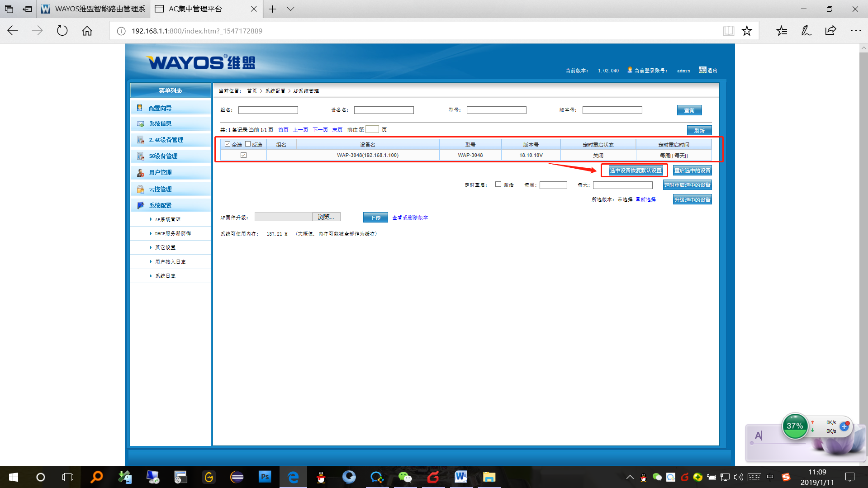Go to 首页 pagination link
The height and width of the screenshot is (488, 868).
click(x=283, y=130)
